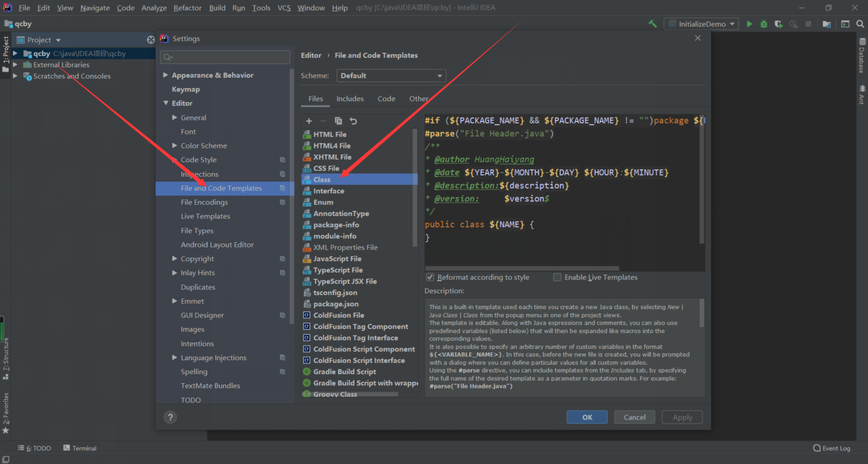Screen dimensions: 868x464
Task: Click the horizontal scrollbar under template editor
Action: coord(522,269)
